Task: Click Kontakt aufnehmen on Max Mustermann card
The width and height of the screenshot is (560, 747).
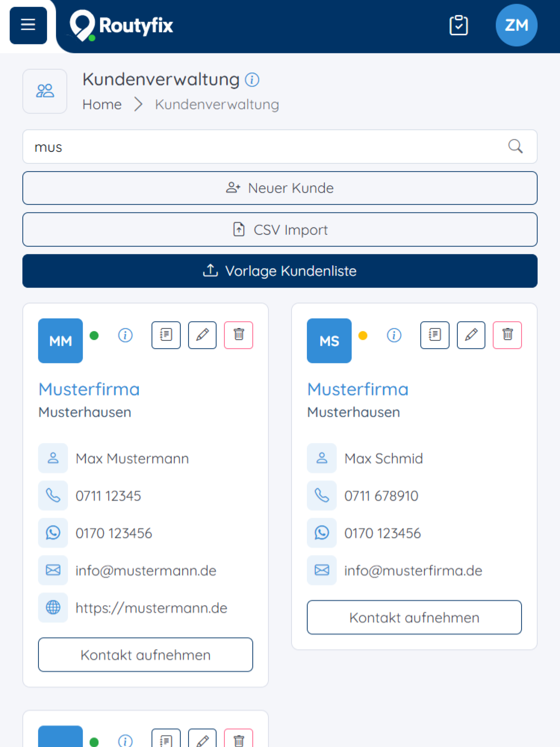Action: coord(145,654)
